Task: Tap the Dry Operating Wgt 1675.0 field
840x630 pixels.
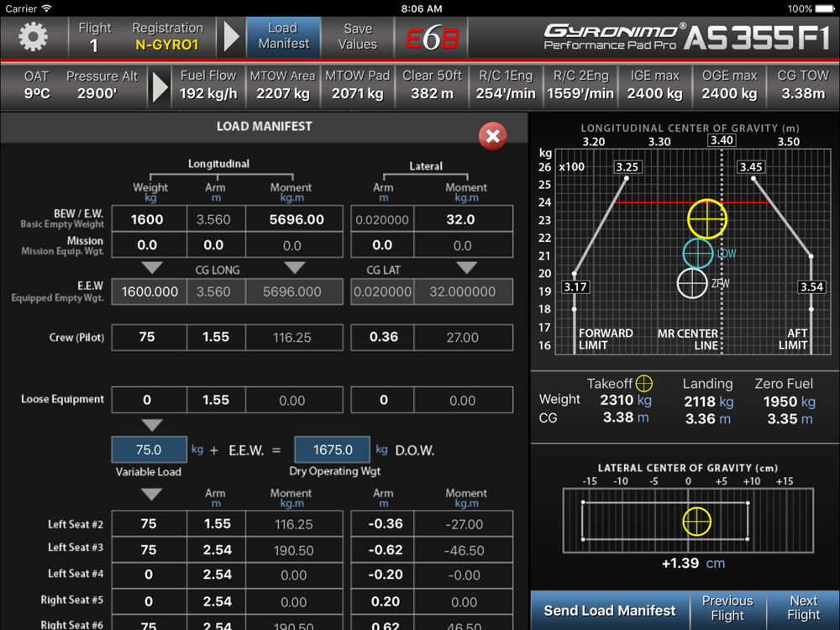Action: coord(332,449)
